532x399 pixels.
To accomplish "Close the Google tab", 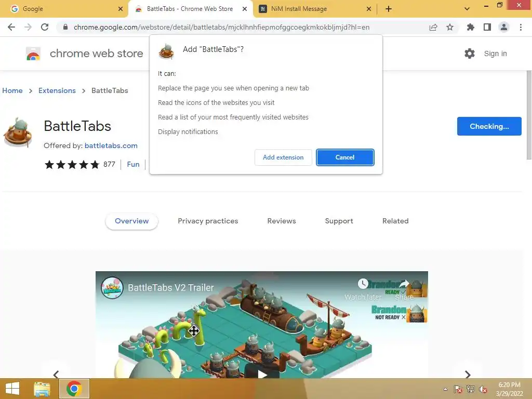I will click(x=121, y=9).
